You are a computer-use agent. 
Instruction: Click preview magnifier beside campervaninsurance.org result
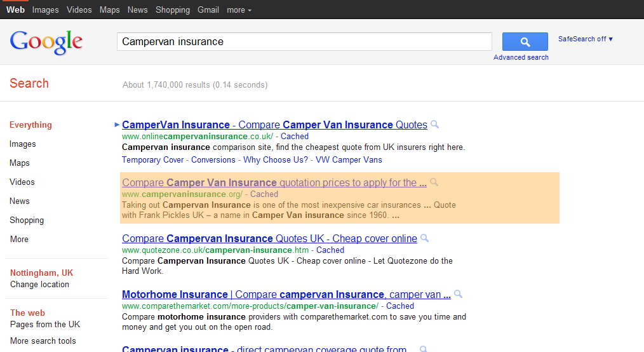point(434,182)
